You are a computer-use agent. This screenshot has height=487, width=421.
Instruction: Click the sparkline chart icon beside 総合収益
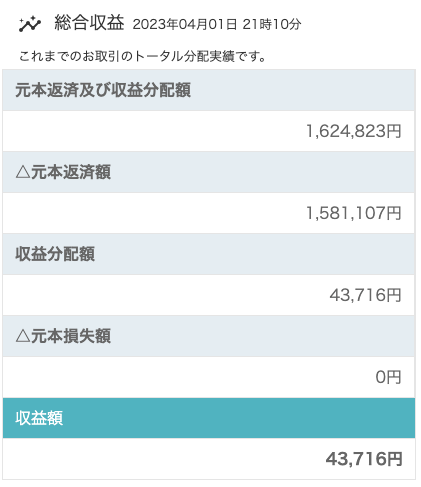(30, 24)
